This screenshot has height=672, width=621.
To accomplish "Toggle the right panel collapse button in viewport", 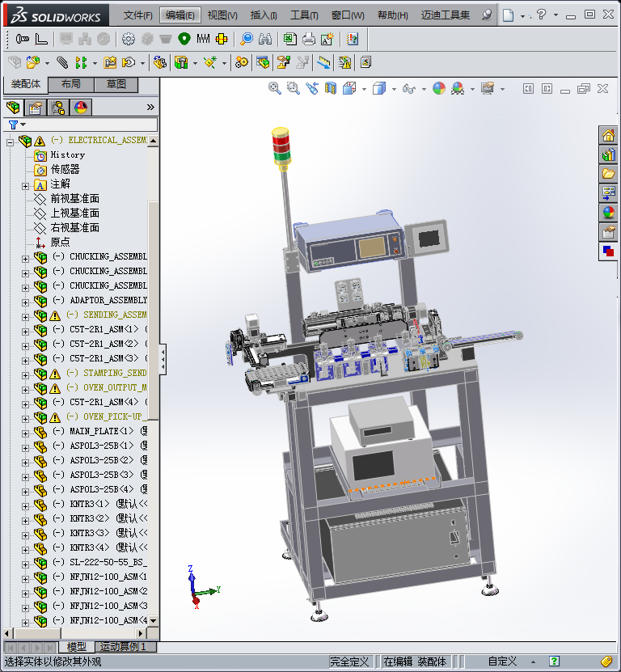I will (547, 89).
